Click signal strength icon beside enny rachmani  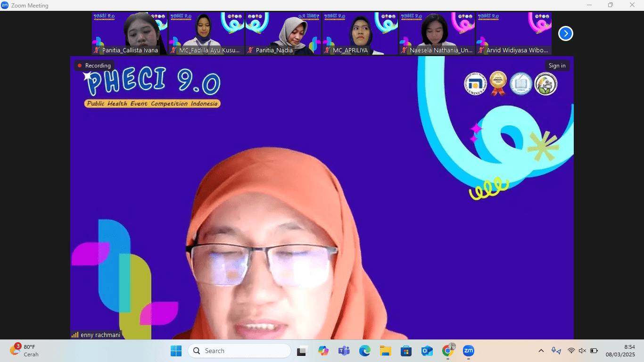click(75, 335)
